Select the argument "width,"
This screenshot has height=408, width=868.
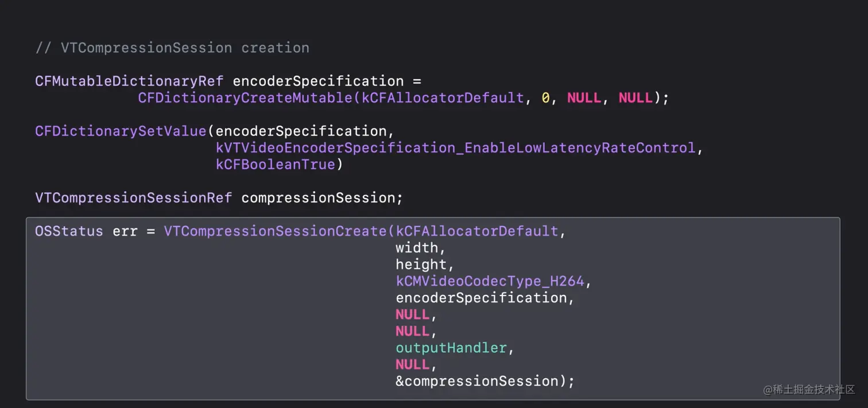coord(421,248)
